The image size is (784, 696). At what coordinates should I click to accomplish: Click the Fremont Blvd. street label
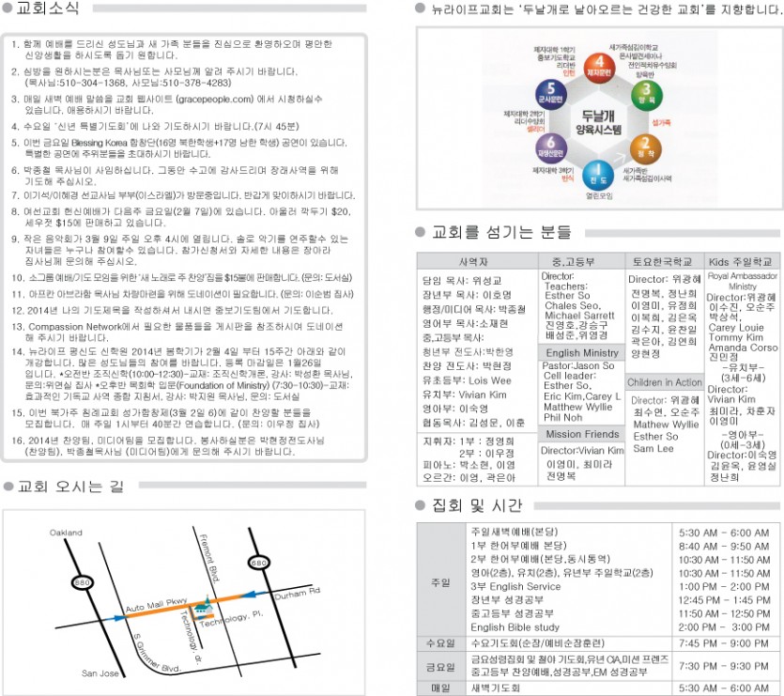[x=209, y=559]
